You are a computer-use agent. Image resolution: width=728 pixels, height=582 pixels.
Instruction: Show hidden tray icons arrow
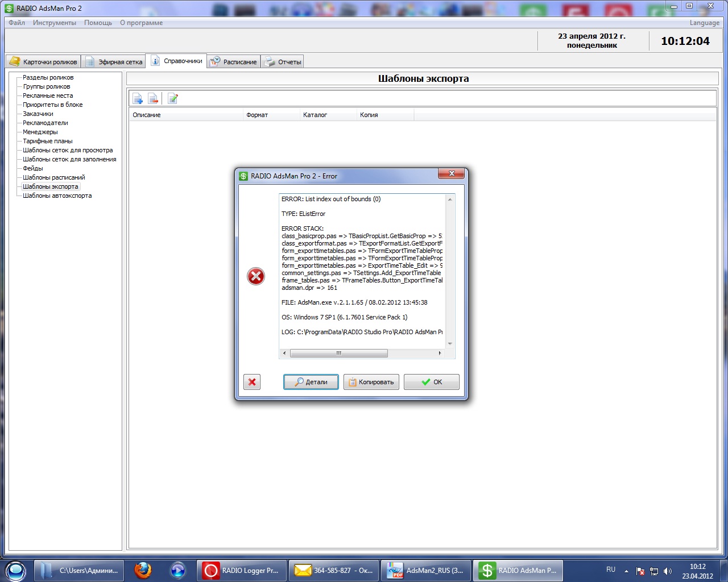626,571
